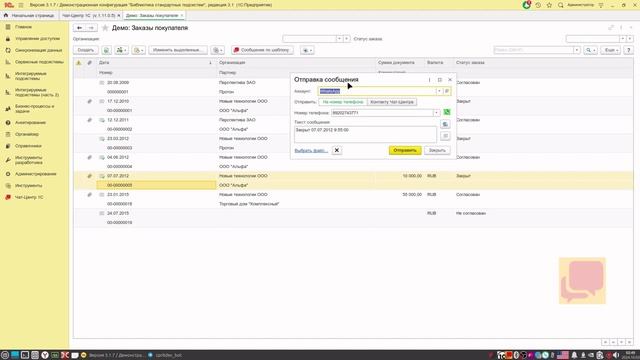
Task: Click Изменить выделенные button
Action: click(178, 50)
